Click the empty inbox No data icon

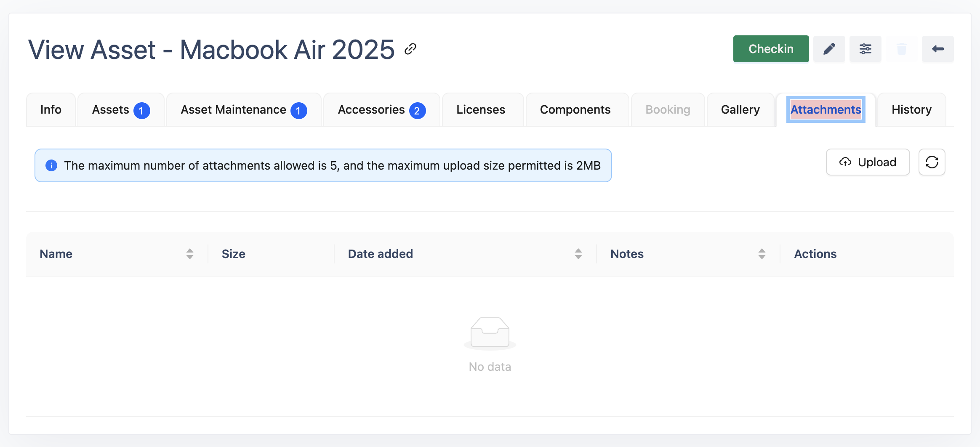pos(490,333)
